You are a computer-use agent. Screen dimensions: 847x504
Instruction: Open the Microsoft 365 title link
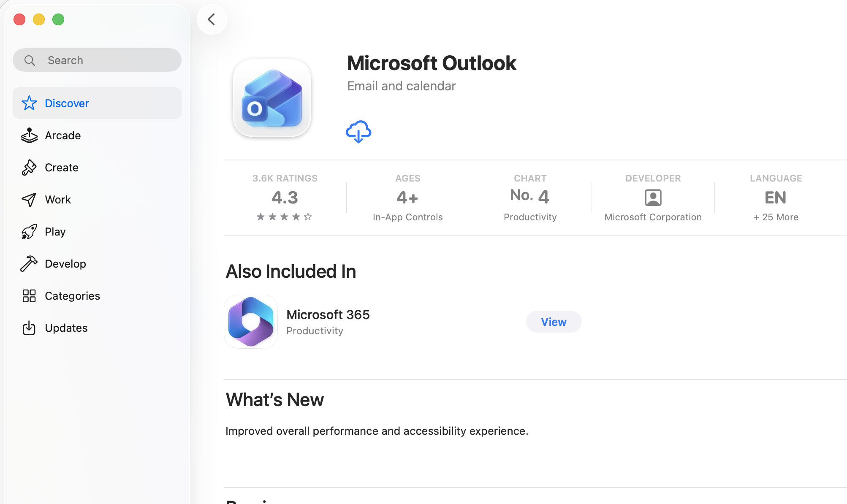point(328,314)
